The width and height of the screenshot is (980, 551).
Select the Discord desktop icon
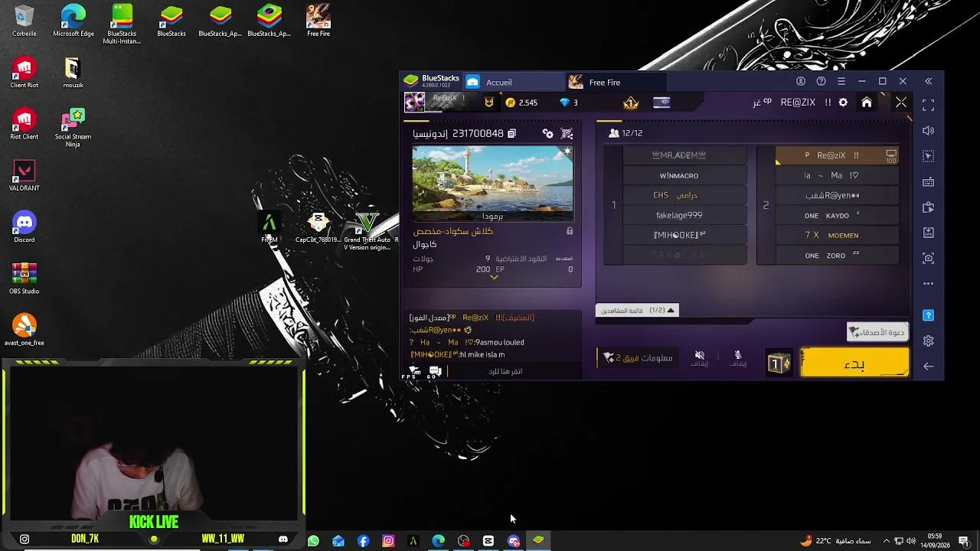coord(24,227)
